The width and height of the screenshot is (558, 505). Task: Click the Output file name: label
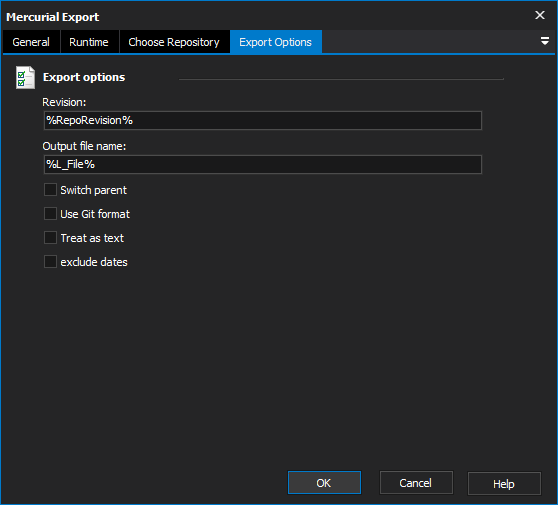click(84, 146)
